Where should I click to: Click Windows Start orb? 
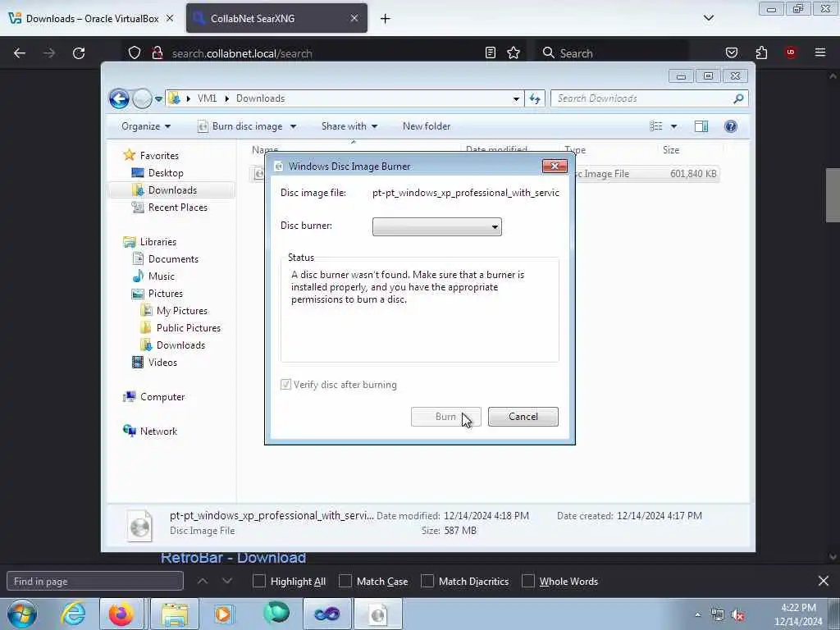pyautogui.click(x=22, y=614)
